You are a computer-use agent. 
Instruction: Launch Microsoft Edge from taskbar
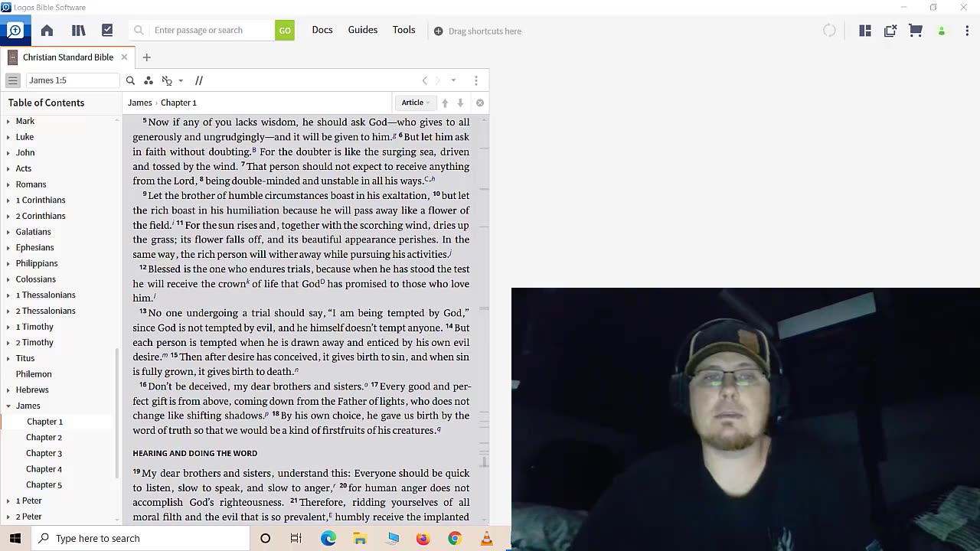coord(328,539)
